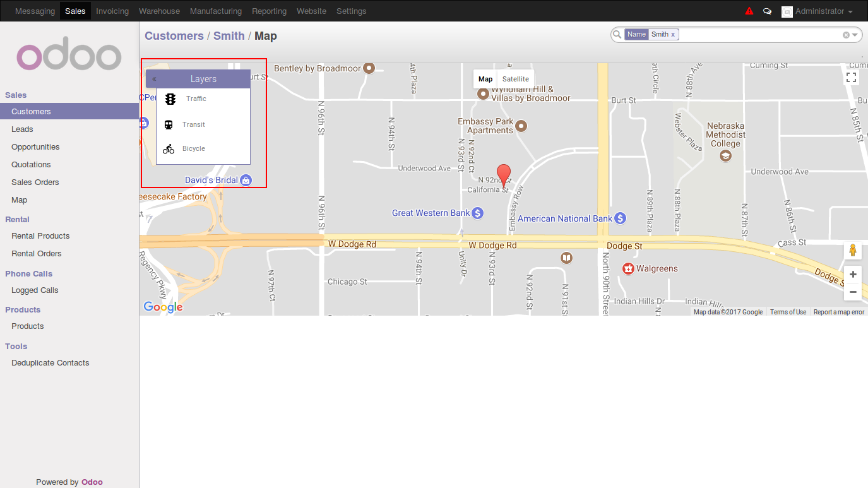Toggle fullscreen map view
868x488 pixels.
[851, 78]
